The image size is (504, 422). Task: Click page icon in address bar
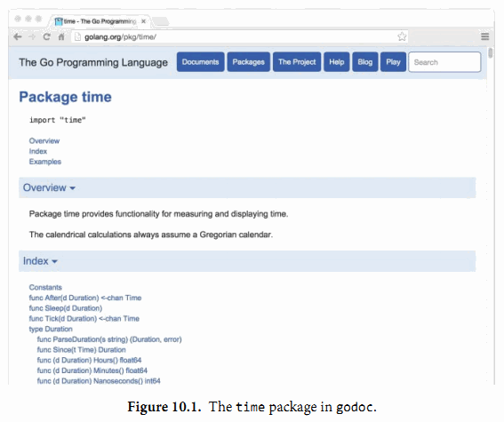click(x=77, y=37)
